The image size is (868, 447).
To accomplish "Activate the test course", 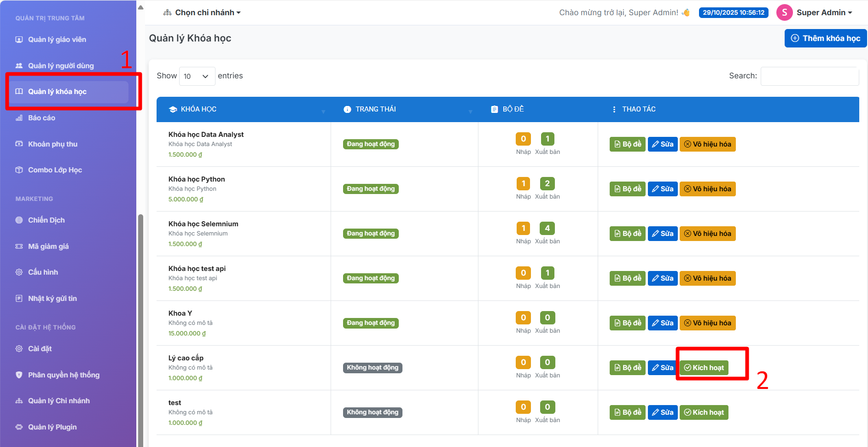I will click(704, 412).
